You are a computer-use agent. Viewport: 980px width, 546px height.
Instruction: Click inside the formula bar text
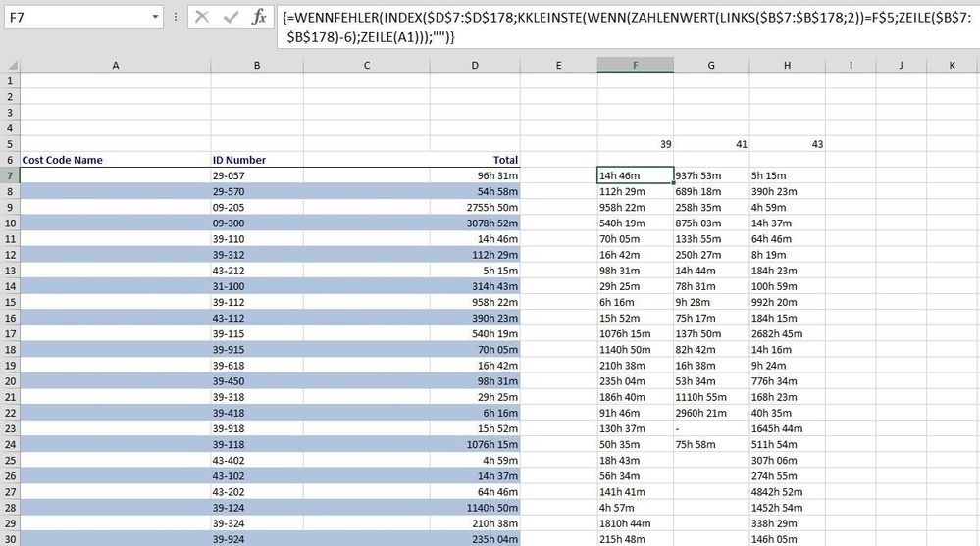(627, 26)
